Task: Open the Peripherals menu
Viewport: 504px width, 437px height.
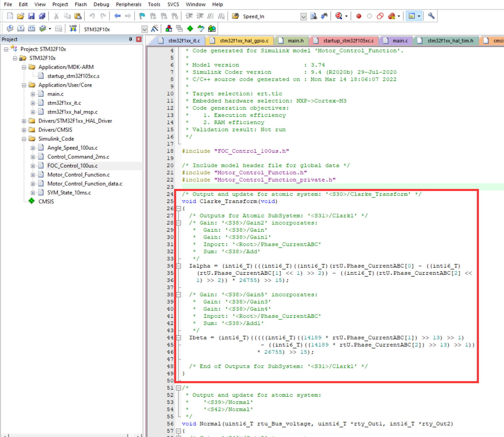Action: (x=129, y=4)
